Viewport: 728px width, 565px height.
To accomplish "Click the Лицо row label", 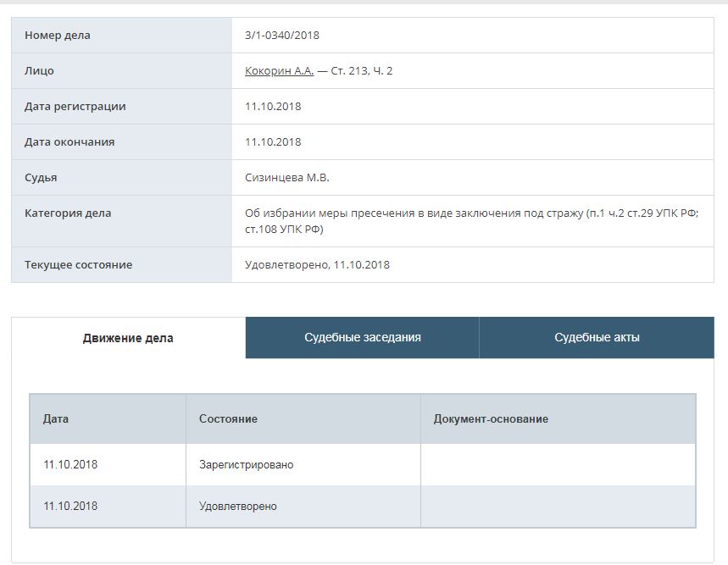I will pyautogui.click(x=39, y=71).
